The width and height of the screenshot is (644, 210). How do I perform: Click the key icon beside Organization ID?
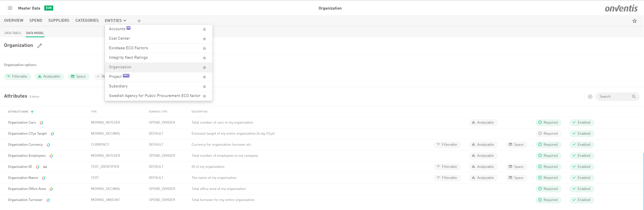pos(45,167)
